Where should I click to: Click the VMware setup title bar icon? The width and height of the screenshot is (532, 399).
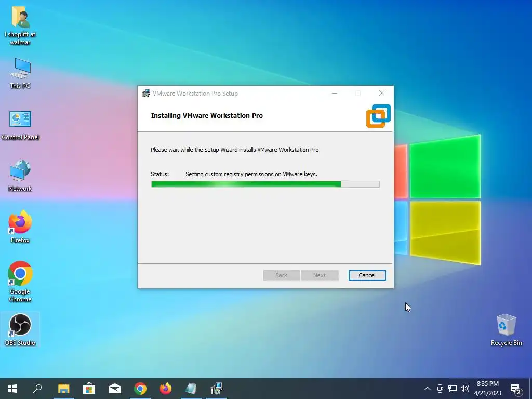pyautogui.click(x=146, y=94)
